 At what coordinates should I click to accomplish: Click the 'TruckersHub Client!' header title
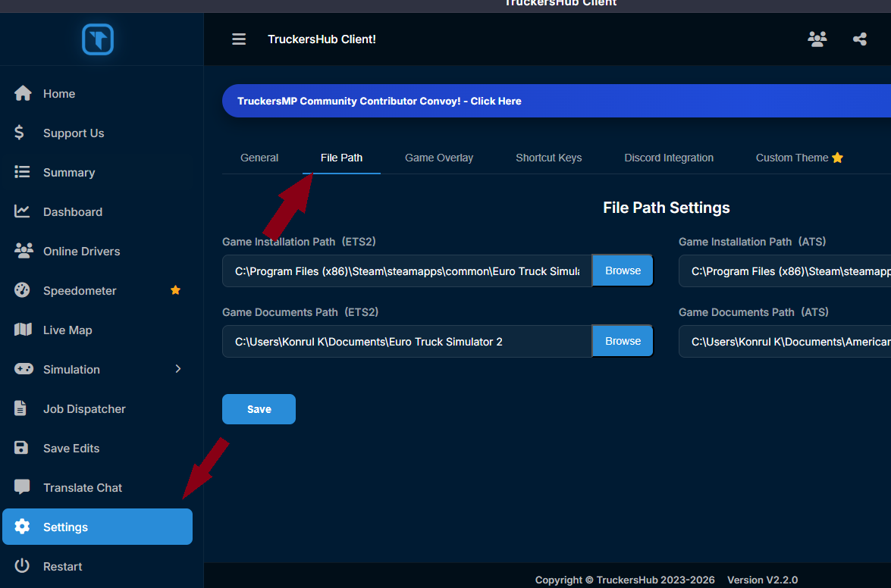(322, 39)
